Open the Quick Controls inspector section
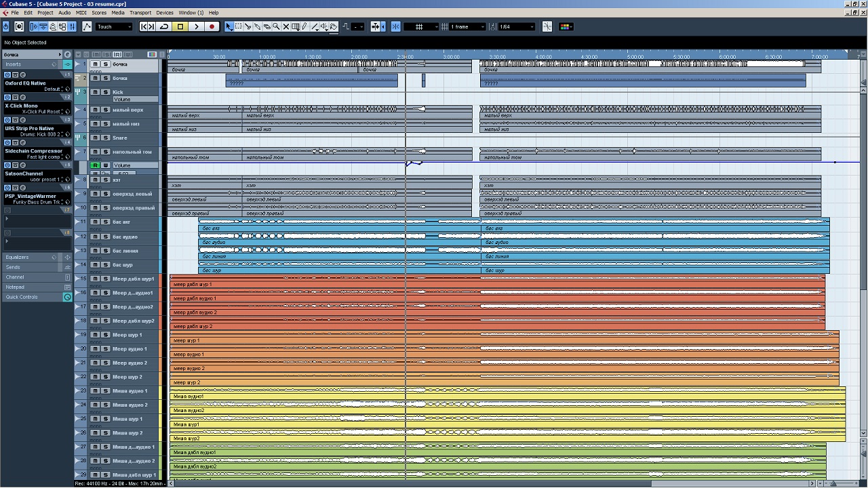 37,297
